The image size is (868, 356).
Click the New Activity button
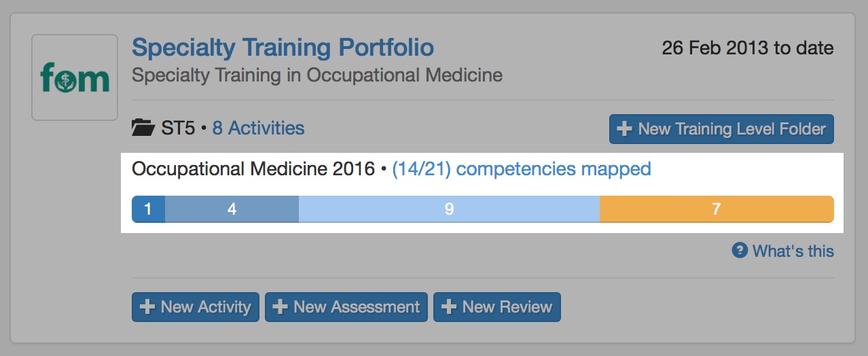(196, 307)
